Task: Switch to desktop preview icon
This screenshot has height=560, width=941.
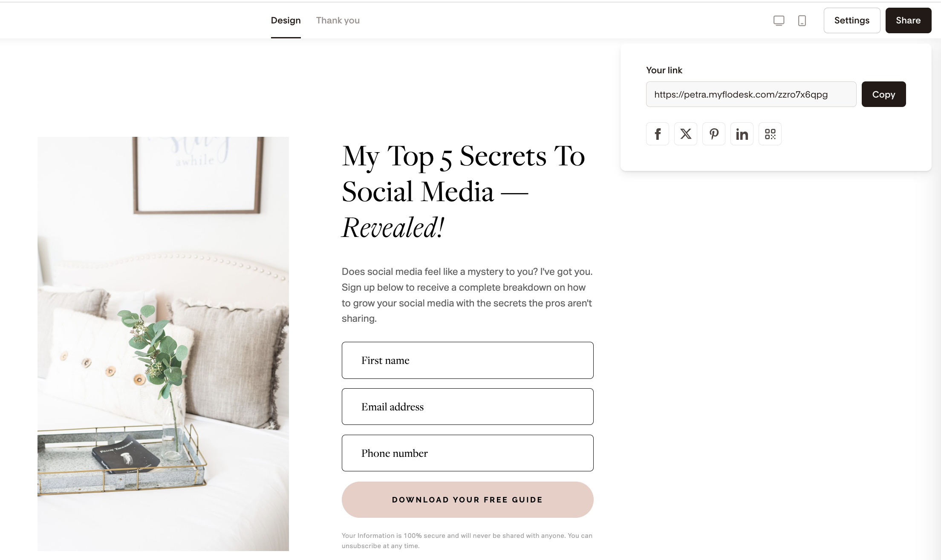Action: coord(779,20)
